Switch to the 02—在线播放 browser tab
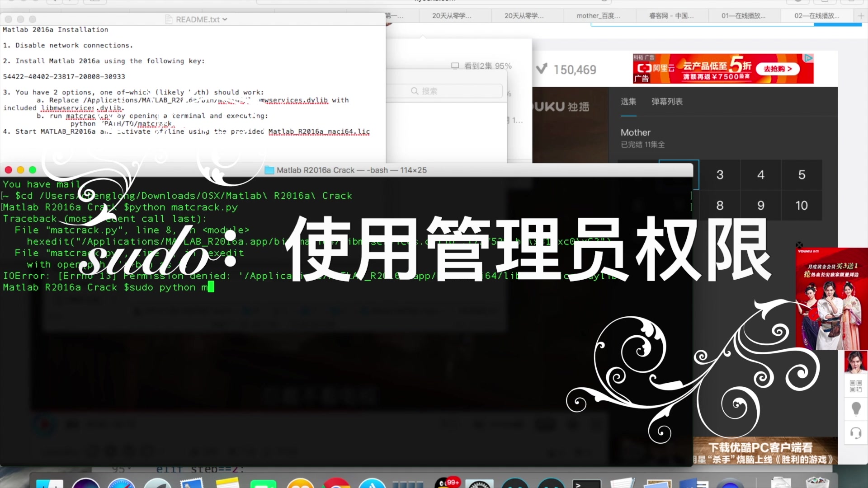Viewport: 868px width, 488px height. tap(816, 16)
